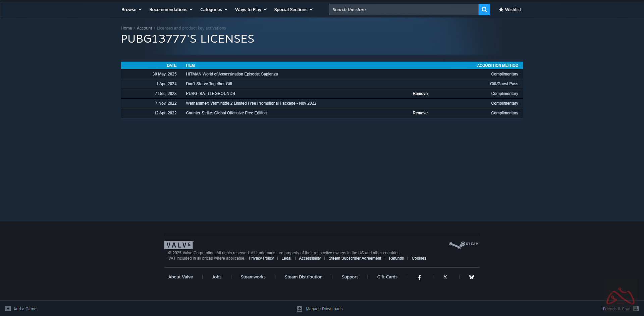Viewport: 644px width, 316px height.
Task: Go to Account breadcrumb link
Action: pyautogui.click(x=144, y=28)
